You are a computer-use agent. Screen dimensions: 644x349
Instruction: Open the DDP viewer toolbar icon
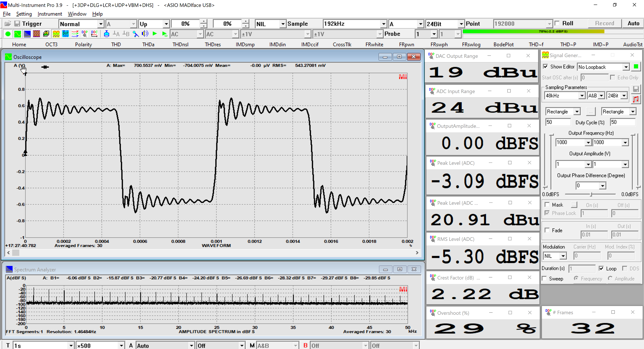click(x=85, y=34)
